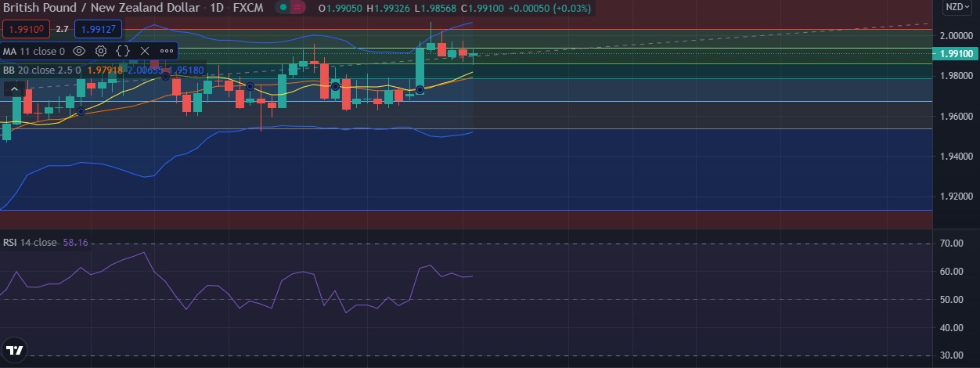
Task: Open the NZD currency dropdown
Action: pyautogui.click(x=957, y=7)
